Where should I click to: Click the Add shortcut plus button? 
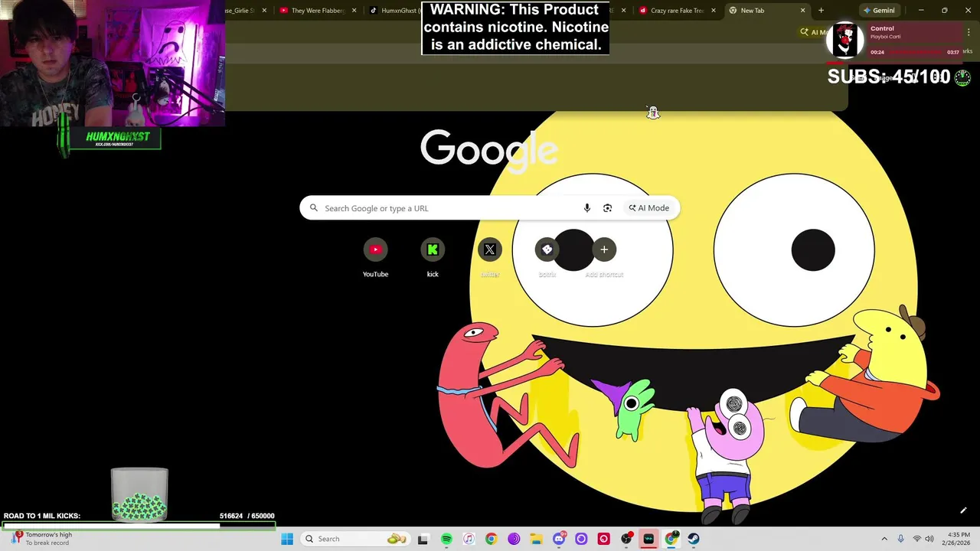tap(604, 249)
